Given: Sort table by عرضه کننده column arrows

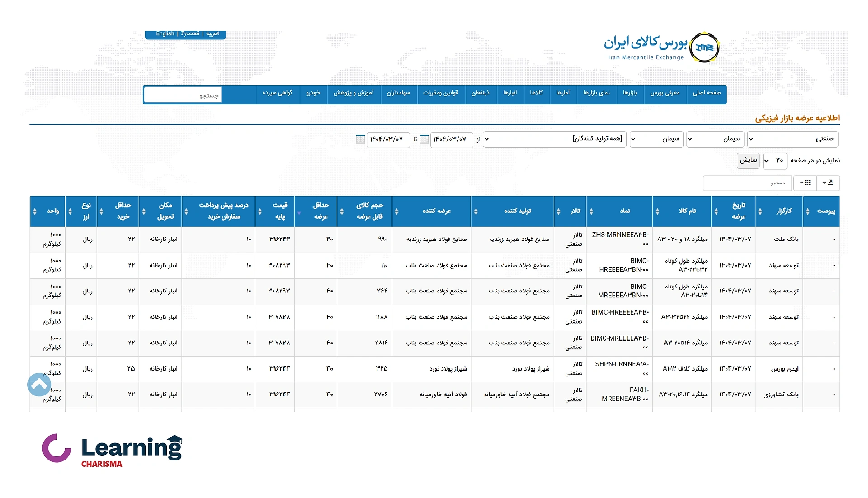Looking at the screenshot, I should click(396, 211).
